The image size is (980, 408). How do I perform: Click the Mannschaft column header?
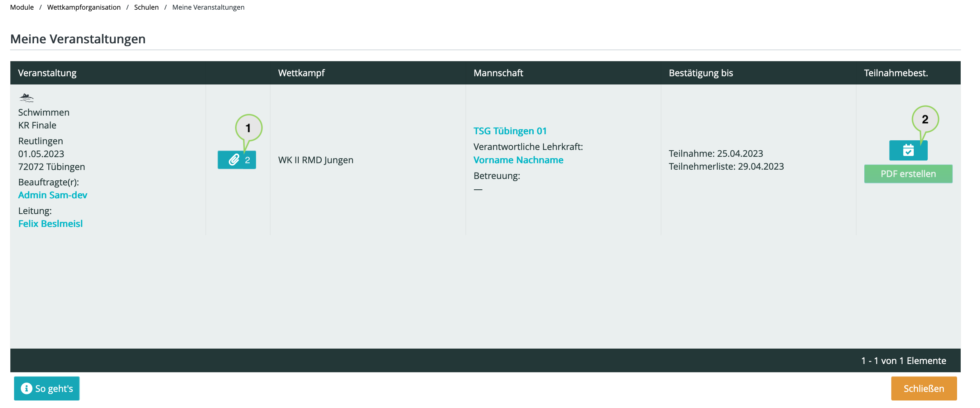(498, 73)
